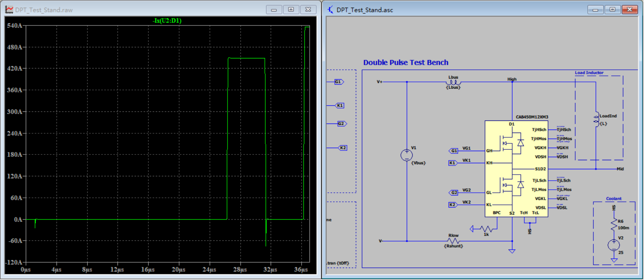644x280 pixels.
Task: Click the 36µs label on the time axis
Action: [x=301, y=270]
